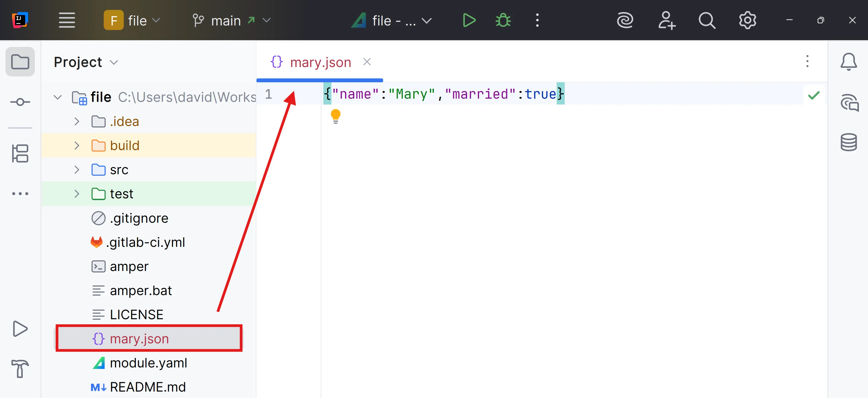Toggle the Project tool window folder
The width and height of the screenshot is (868, 398).
point(20,62)
